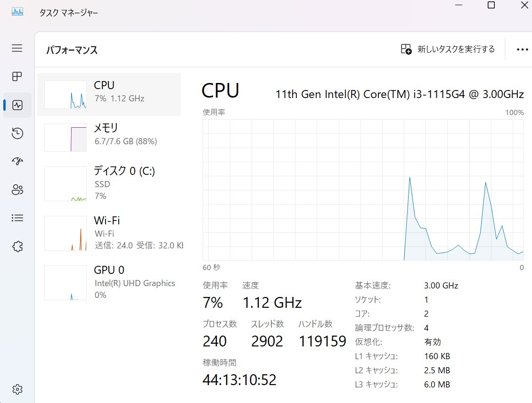Open Task Manager settings gear
532x403 pixels.
17,389
